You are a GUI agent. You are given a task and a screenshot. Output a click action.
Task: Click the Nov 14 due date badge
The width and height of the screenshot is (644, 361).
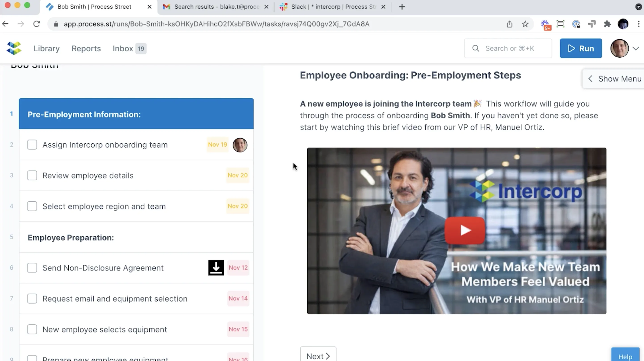pos(238,298)
